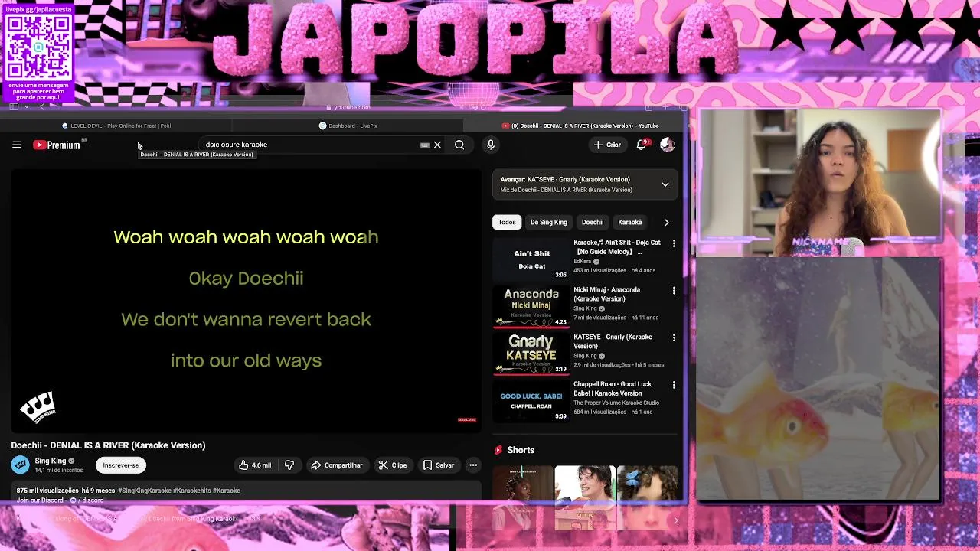Open the Ain't Shit Doja Cat thumbnail
This screenshot has width=980, height=551.
pos(531,259)
